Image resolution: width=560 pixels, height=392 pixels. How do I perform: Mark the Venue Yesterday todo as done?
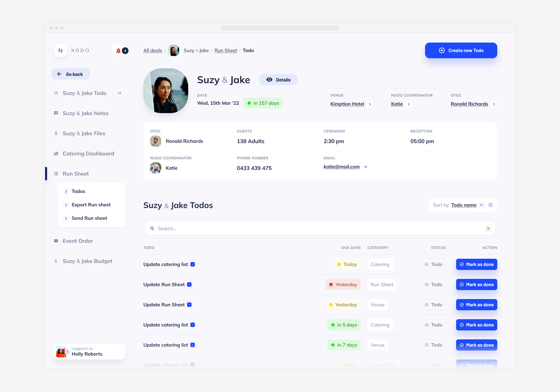[477, 305]
